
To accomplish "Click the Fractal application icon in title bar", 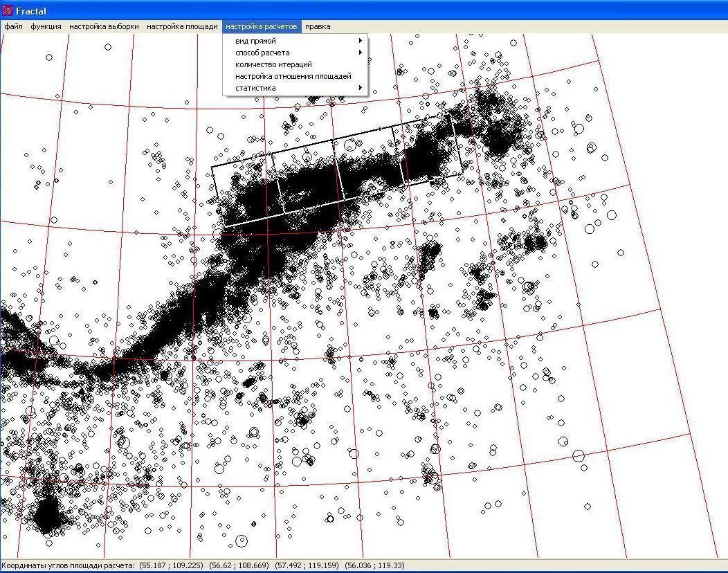I will (x=8, y=11).
